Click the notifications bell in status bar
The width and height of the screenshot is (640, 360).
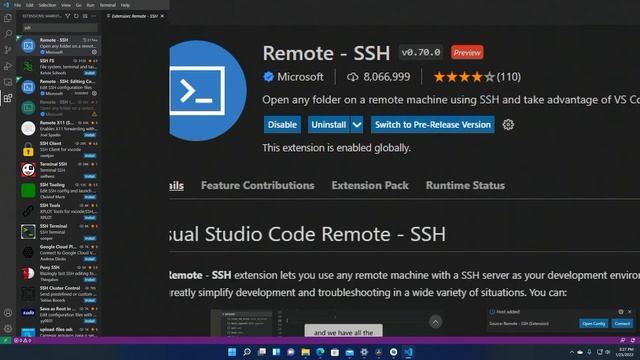633,340
